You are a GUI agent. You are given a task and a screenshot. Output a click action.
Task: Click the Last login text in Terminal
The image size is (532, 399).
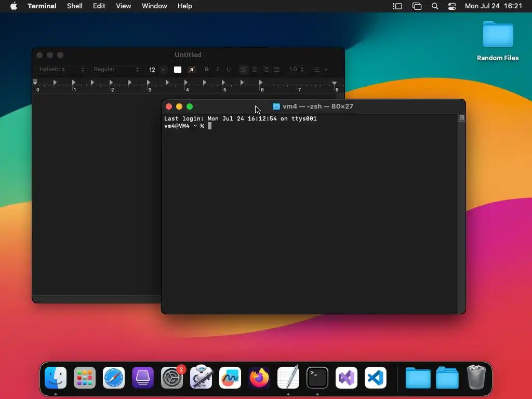[240, 118]
